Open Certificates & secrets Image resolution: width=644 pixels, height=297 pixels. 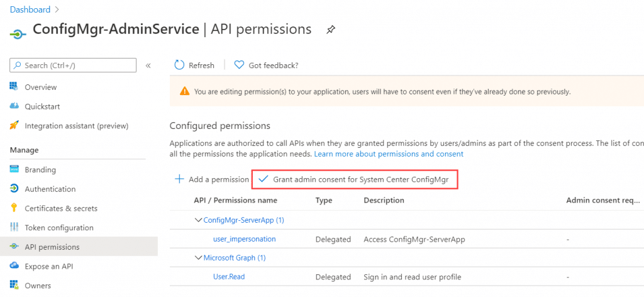tap(61, 208)
